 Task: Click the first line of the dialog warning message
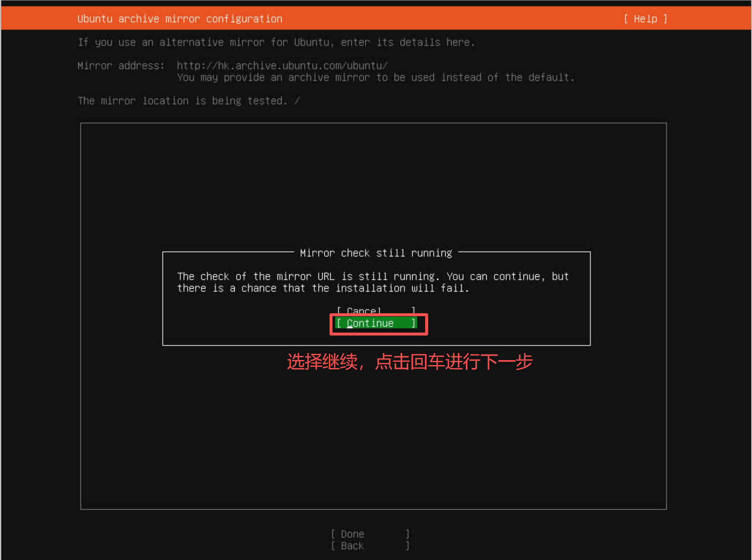click(x=372, y=276)
